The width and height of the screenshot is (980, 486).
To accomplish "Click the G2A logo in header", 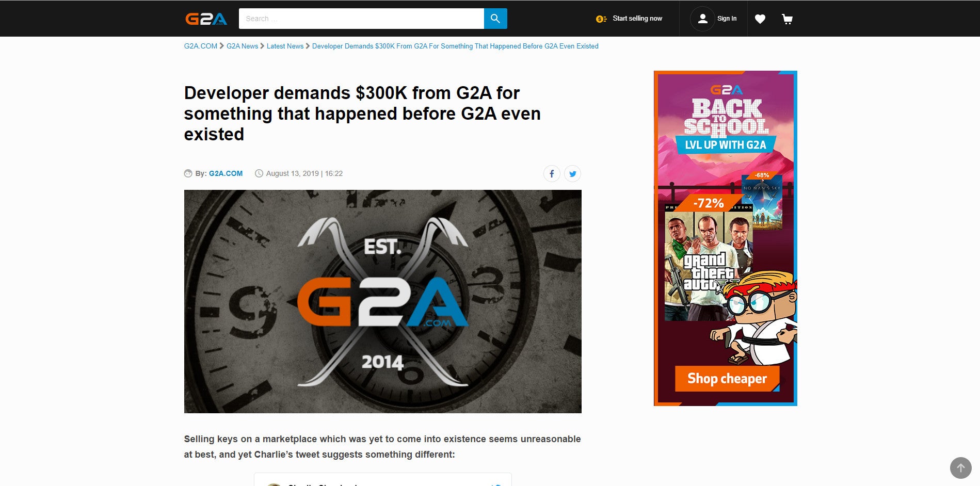I will tap(206, 19).
